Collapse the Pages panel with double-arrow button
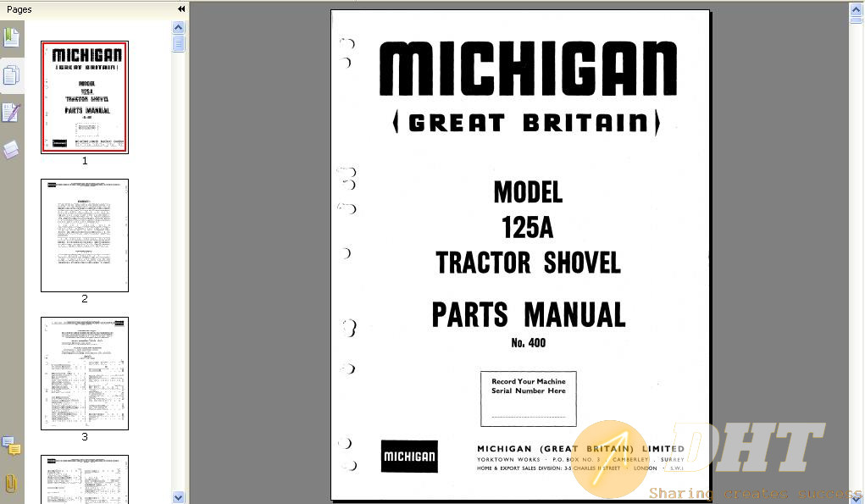Screen dimensions: 865x504 pyautogui.click(x=181, y=8)
